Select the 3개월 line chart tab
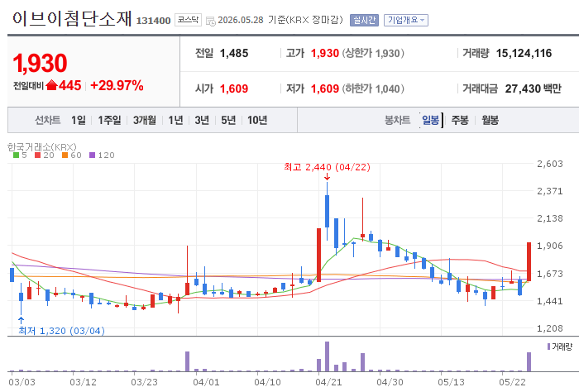The image size is (579, 392). click(145, 120)
